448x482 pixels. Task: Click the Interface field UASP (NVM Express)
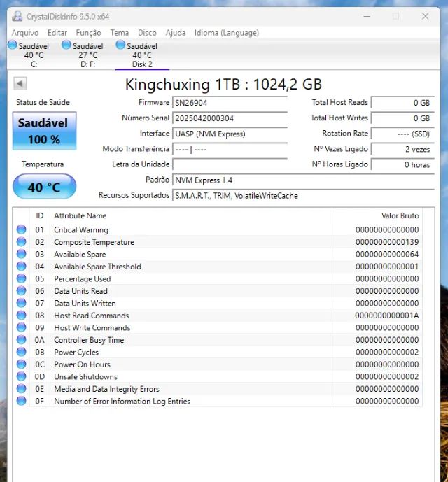(x=230, y=134)
